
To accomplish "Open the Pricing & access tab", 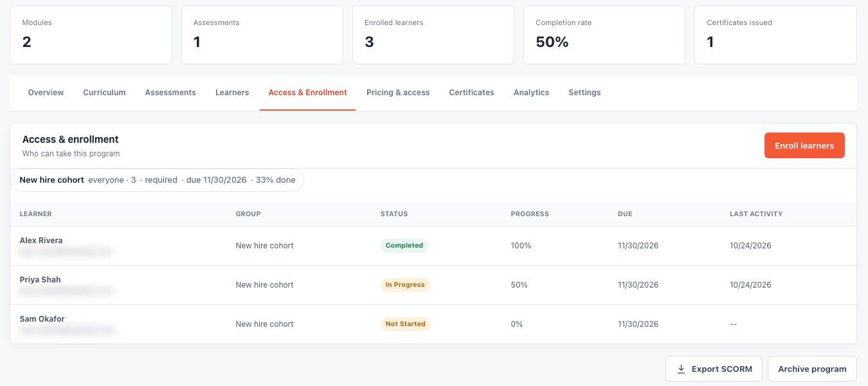I will click(398, 93).
